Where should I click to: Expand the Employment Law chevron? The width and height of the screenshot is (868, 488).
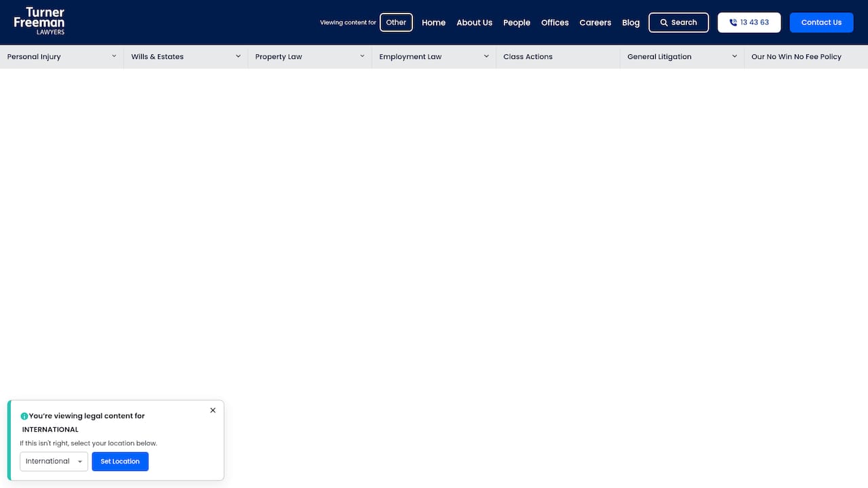coord(486,56)
